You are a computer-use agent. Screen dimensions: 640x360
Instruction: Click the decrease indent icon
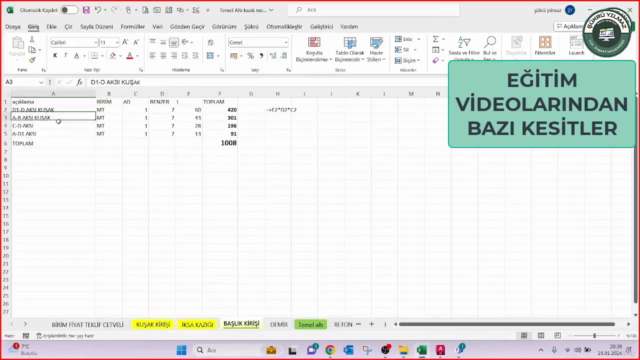(x=184, y=56)
